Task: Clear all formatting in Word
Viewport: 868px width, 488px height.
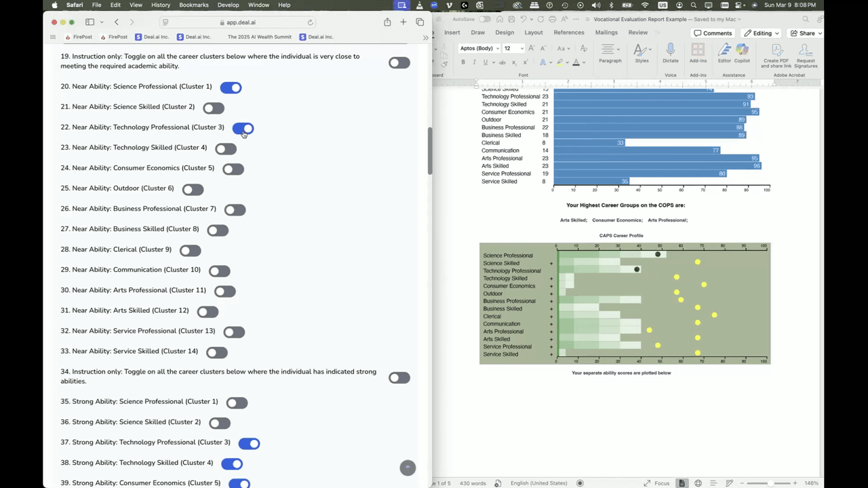Action: click(583, 48)
